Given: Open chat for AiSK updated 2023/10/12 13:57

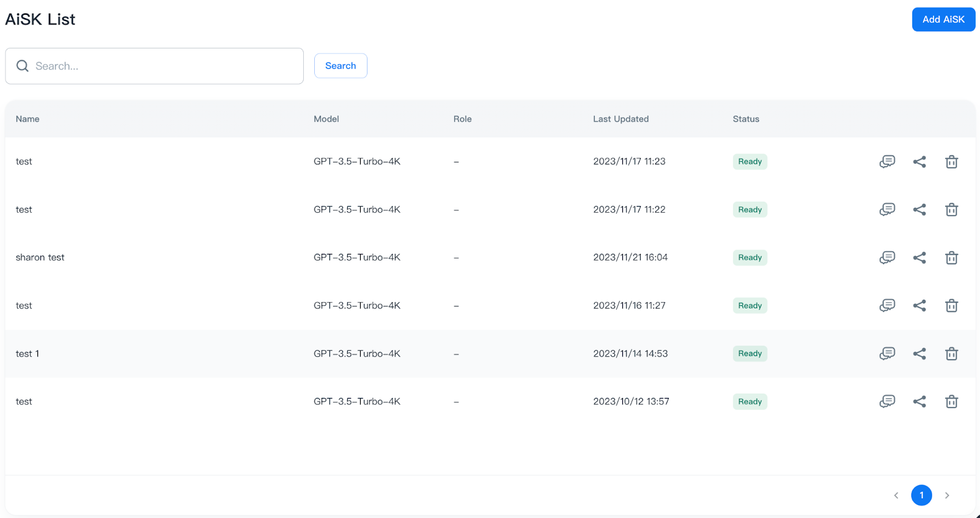Looking at the screenshot, I should click(887, 402).
